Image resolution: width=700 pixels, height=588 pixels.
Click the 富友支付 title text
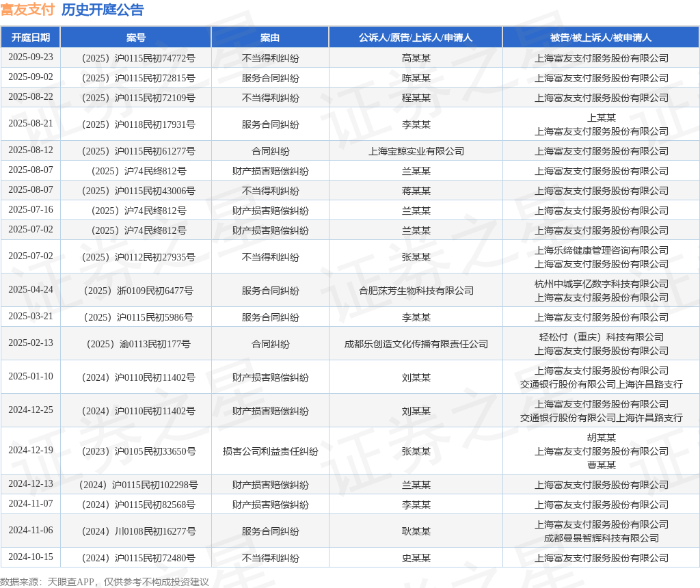tap(27, 10)
